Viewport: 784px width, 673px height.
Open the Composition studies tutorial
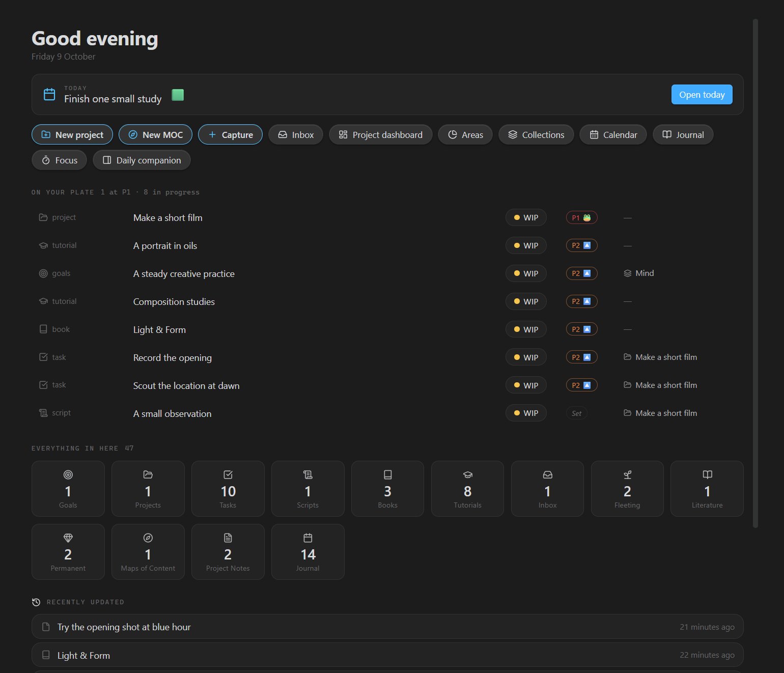point(174,302)
